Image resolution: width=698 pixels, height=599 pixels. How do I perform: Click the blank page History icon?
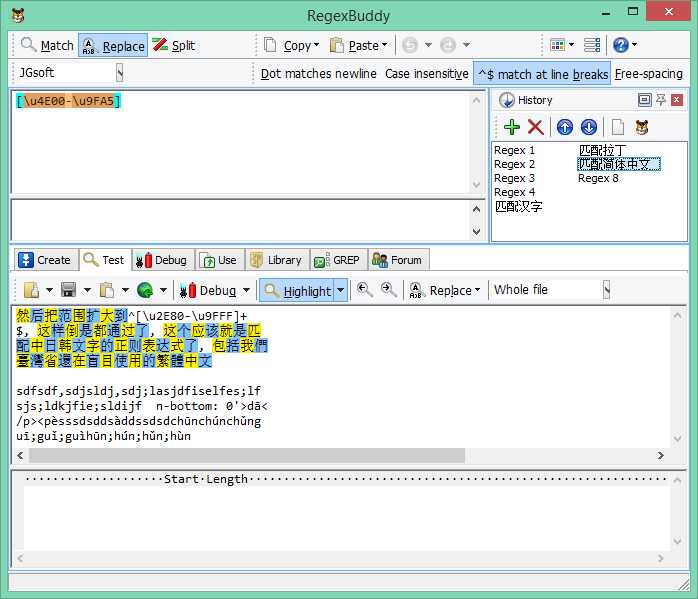pyautogui.click(x=617, y=127)
